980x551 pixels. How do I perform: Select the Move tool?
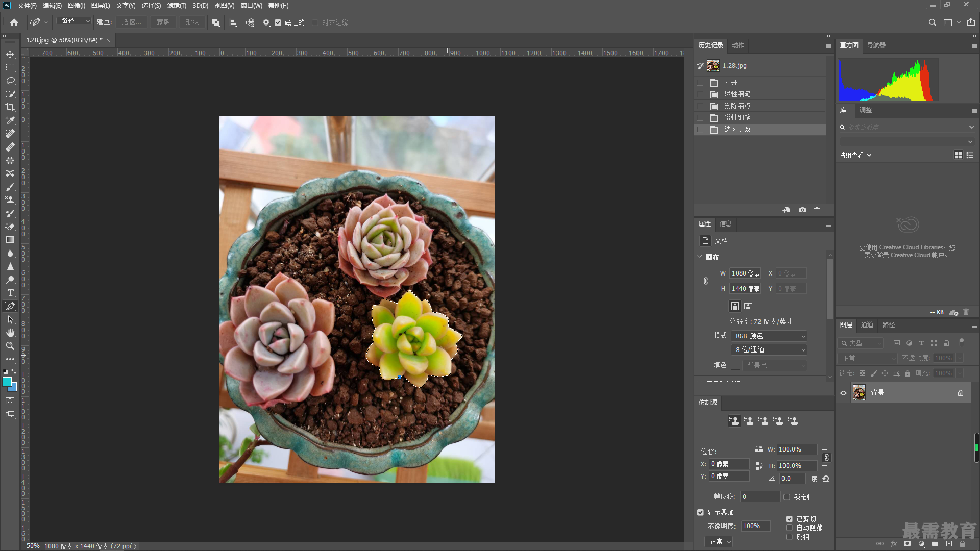coord(10,54)
